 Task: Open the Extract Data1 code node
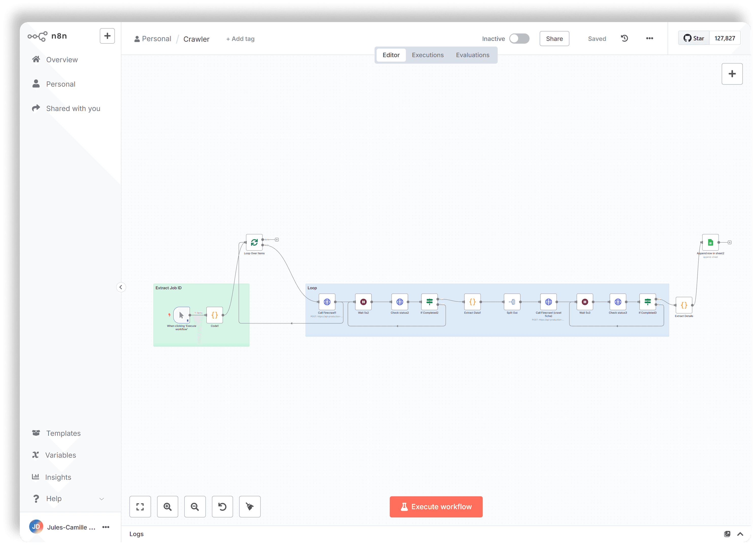pyautogui.click(x=472, y=302)
